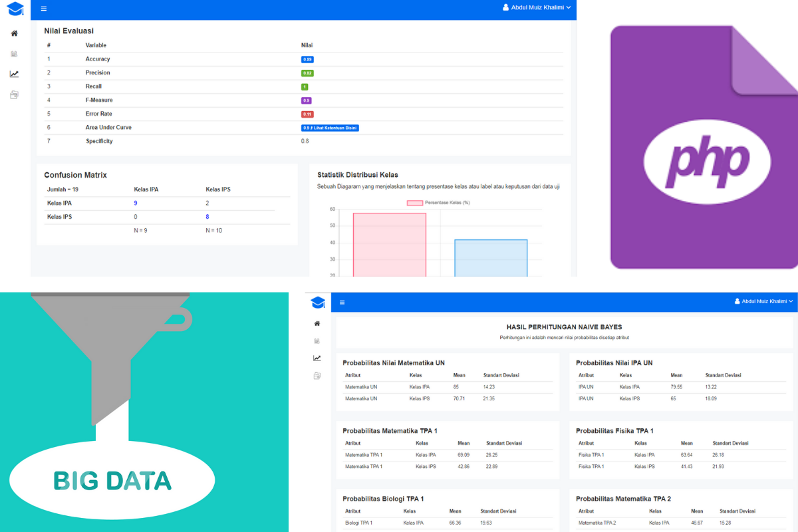
Task: Toggle the hamburger menu on Naive Bayes page
Action: click(x=342, y=303)
